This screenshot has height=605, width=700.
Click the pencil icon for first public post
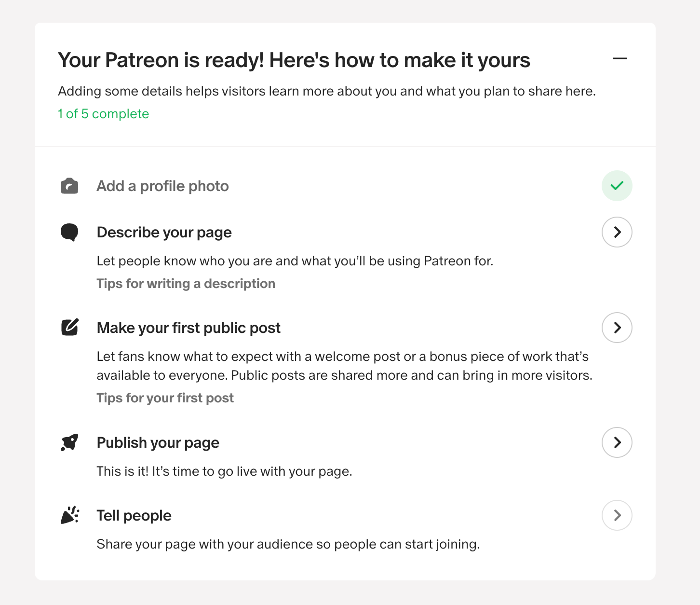click(69, 327)
